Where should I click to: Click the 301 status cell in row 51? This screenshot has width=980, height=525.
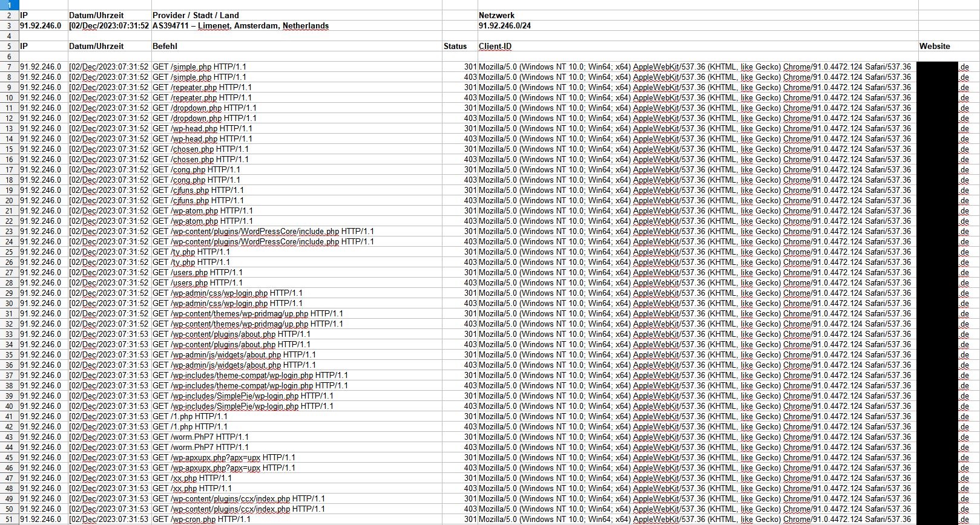tap(460, 519)
